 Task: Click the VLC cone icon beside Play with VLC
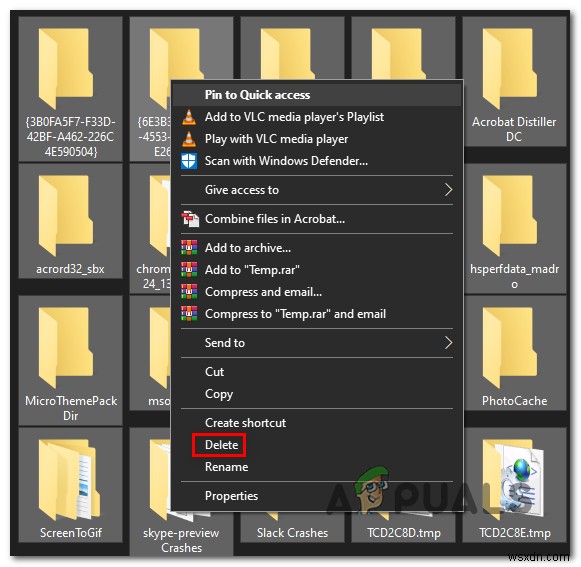tap(189, 139)
